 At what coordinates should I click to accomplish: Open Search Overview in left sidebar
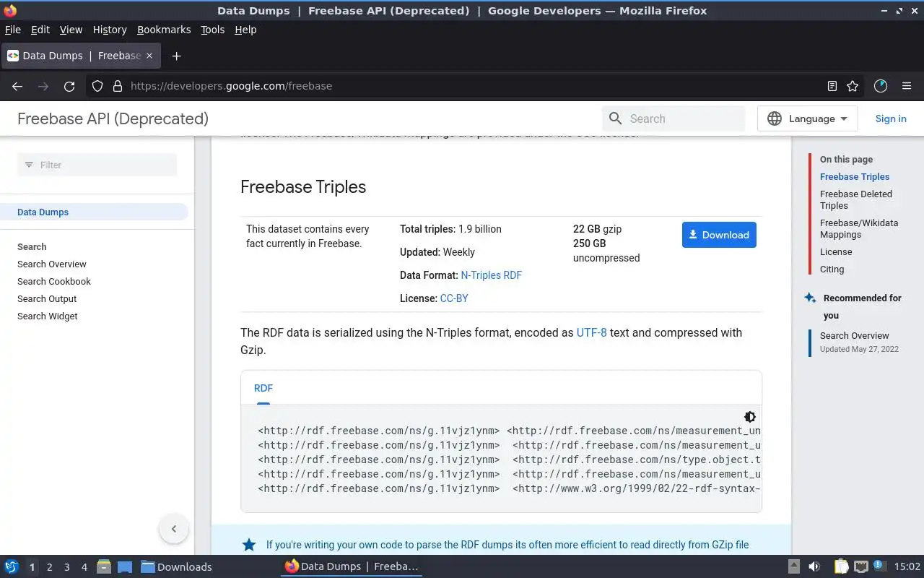tap(52, 264)
